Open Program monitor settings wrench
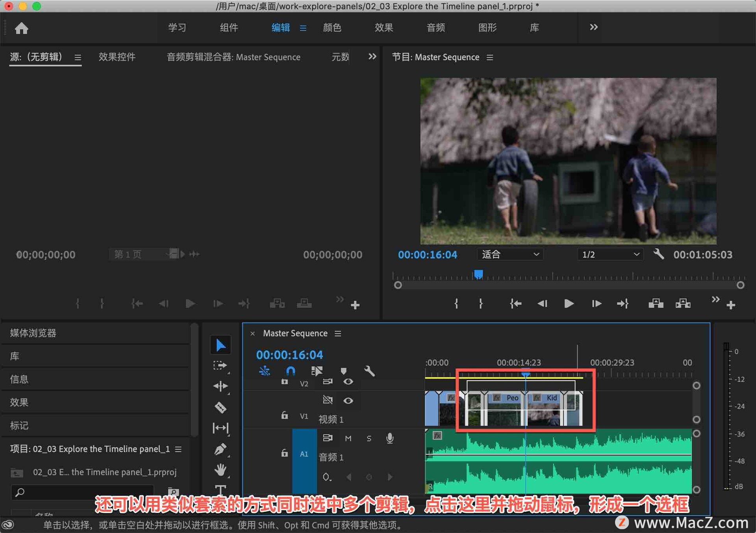 coord(658,254)
